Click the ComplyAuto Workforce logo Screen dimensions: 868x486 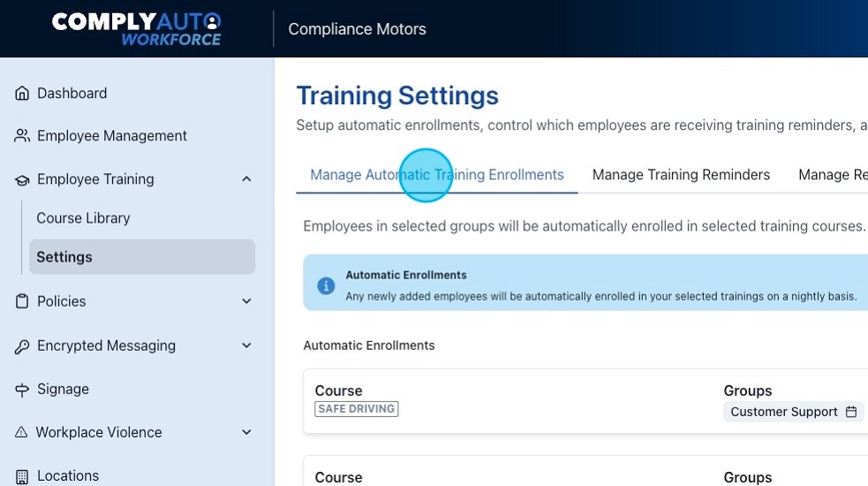click(x=137, y=28)
